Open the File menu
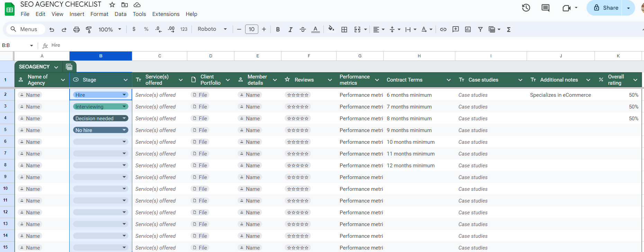644x252 pixels. click(x=25, y=14)
